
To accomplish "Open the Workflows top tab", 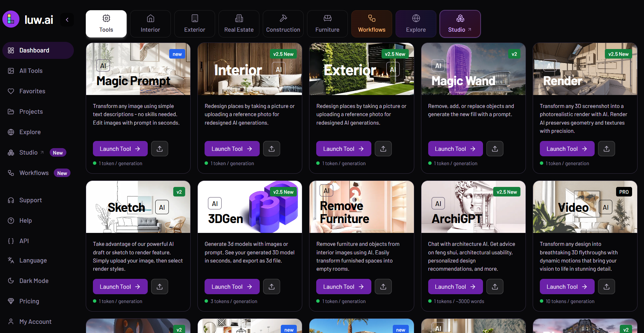I will [x=372, y=24].
